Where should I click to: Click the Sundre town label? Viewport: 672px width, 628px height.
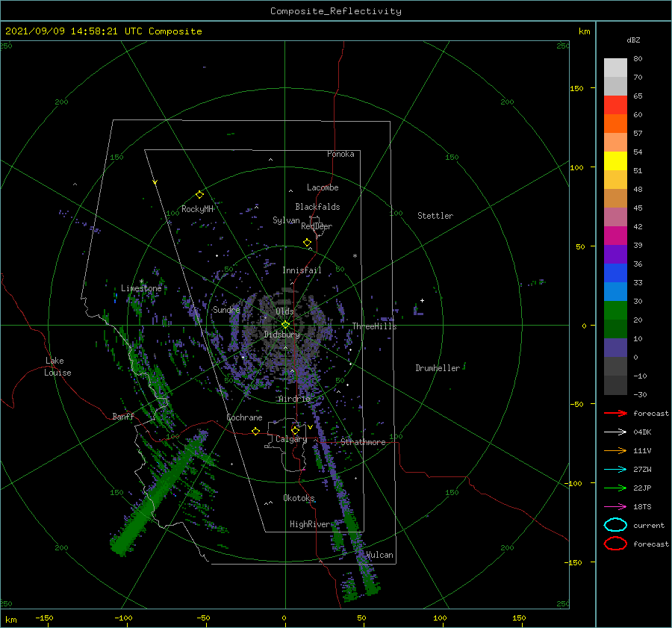click(x=226, y=309)
